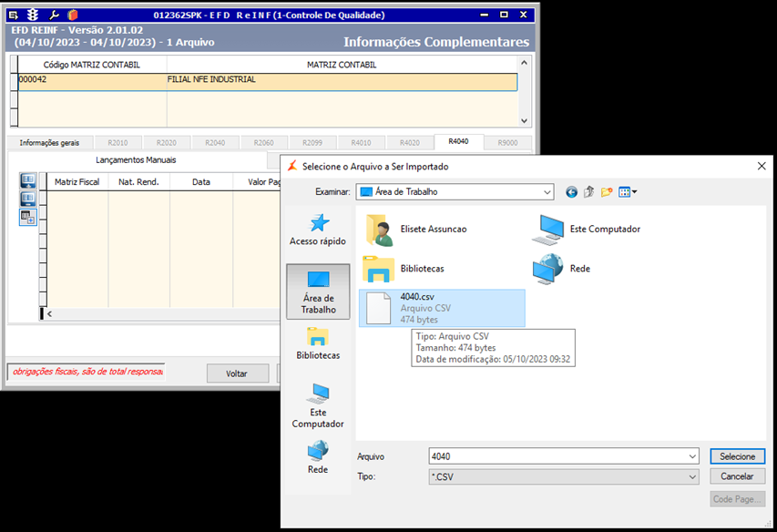The height and width of the screenshot is (532, 777).
Task: Select Rede item in file list
Action: click(561, 269)
